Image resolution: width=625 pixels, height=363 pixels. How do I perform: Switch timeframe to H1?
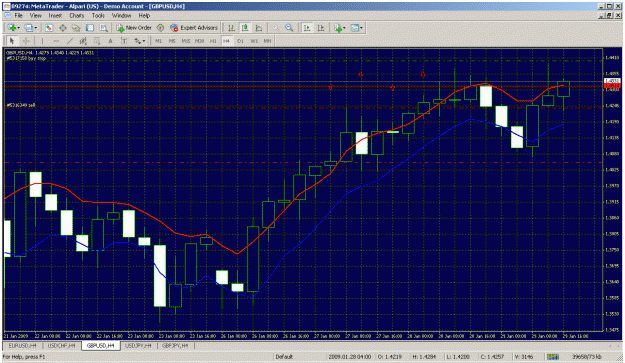213,41
